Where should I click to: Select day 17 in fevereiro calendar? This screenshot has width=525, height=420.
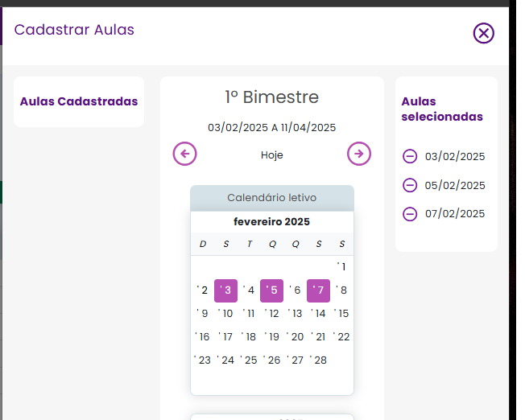[225, 337]
